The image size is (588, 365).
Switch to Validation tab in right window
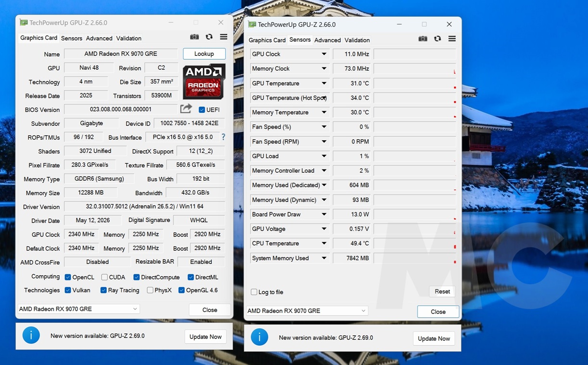tap(357, 40)
